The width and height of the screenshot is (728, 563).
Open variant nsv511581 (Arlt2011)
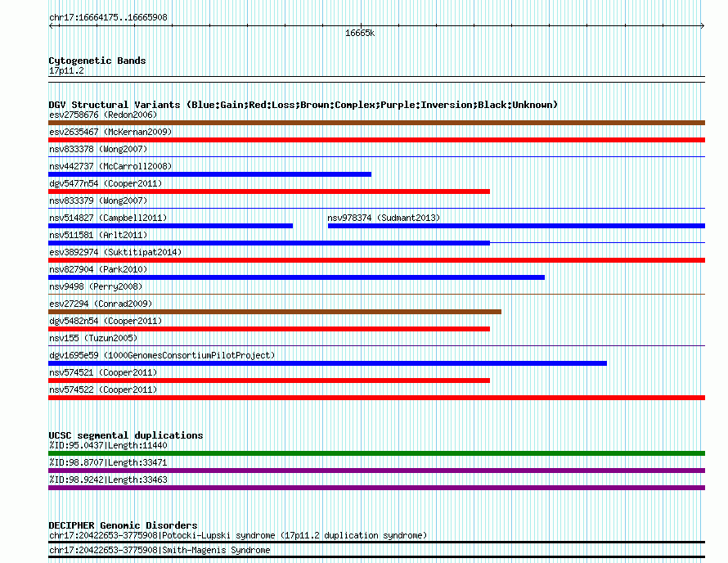[x=98, y=235]
